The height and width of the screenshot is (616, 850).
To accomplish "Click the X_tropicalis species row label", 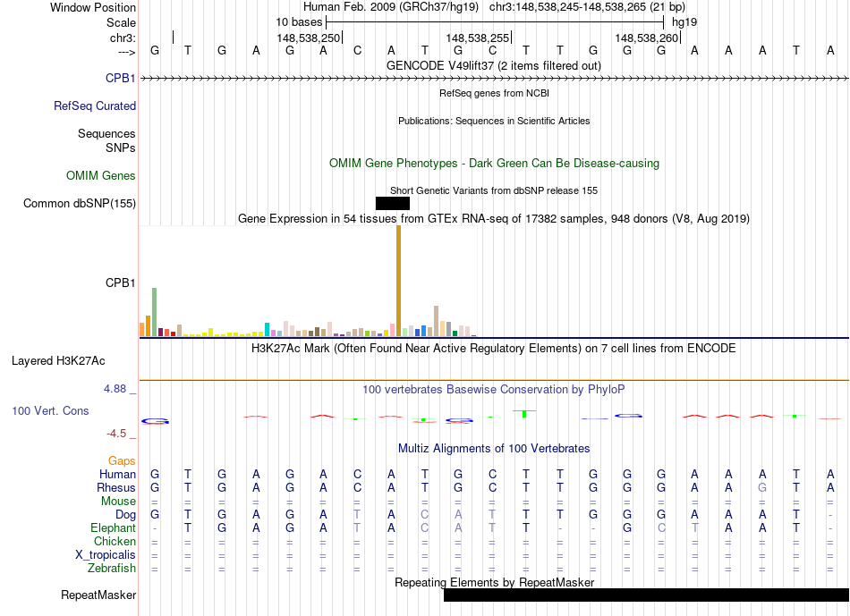I will 106,555.
